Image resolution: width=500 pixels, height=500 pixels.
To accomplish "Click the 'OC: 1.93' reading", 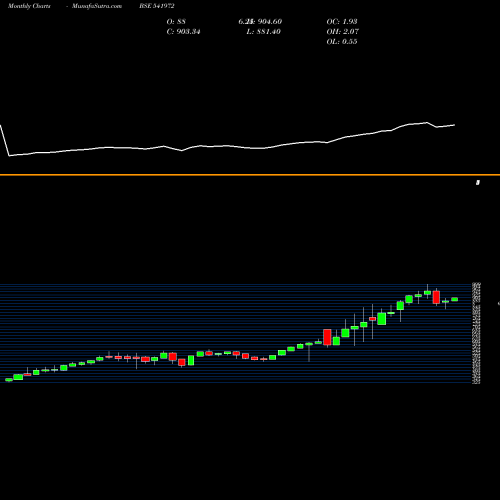I will click(342, 22).
